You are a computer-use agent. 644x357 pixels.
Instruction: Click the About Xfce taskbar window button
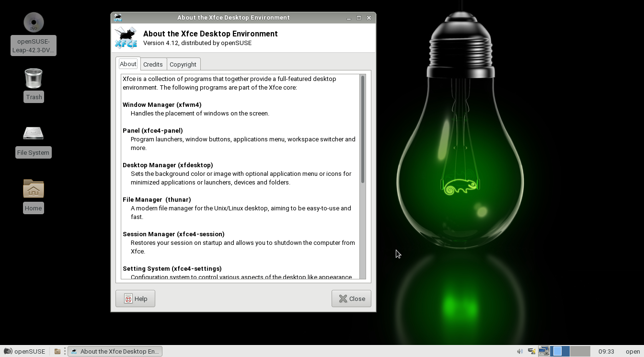(x=115, y=351)
